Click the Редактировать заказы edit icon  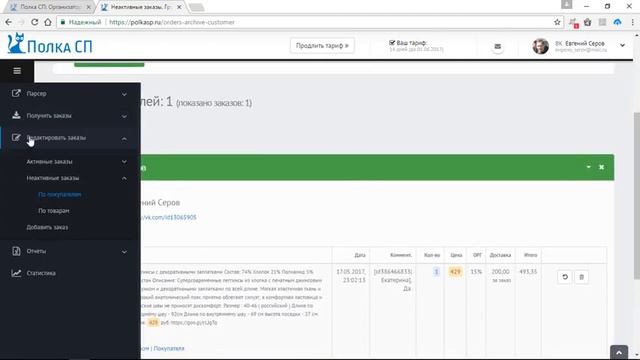[16, 138]
